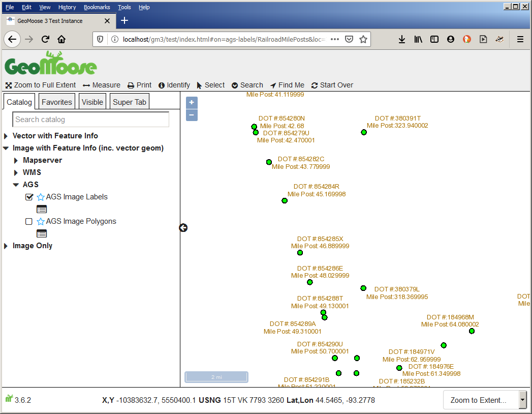Screen dimensions: 532x414
Task: Open the Library icon
Action: [418, 39]
